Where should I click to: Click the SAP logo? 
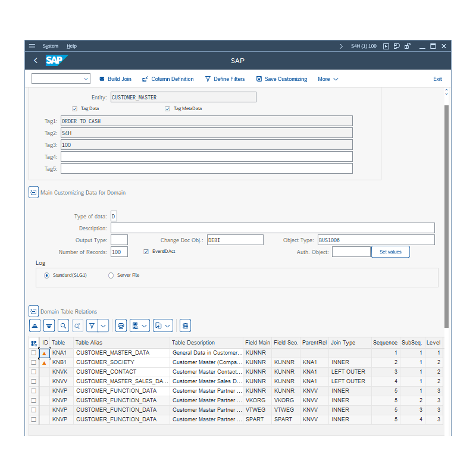click(x=57, y=60)
